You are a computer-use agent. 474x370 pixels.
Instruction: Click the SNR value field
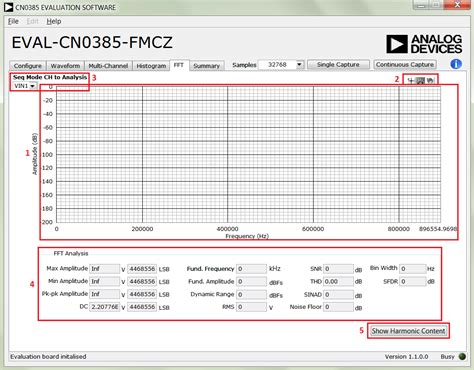(338, 269)
